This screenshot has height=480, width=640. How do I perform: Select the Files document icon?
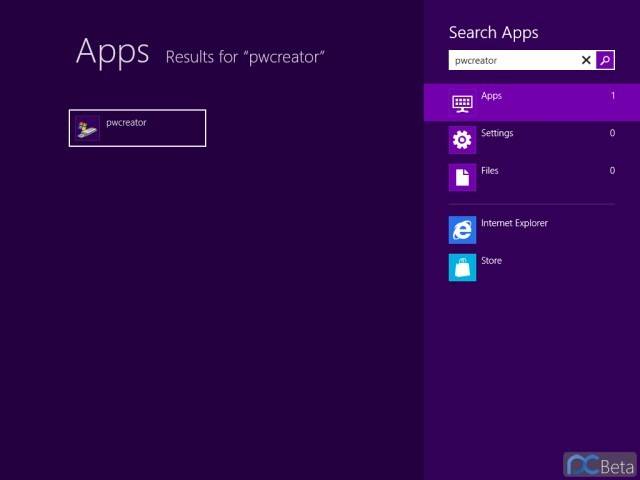(x=462, y=177)
